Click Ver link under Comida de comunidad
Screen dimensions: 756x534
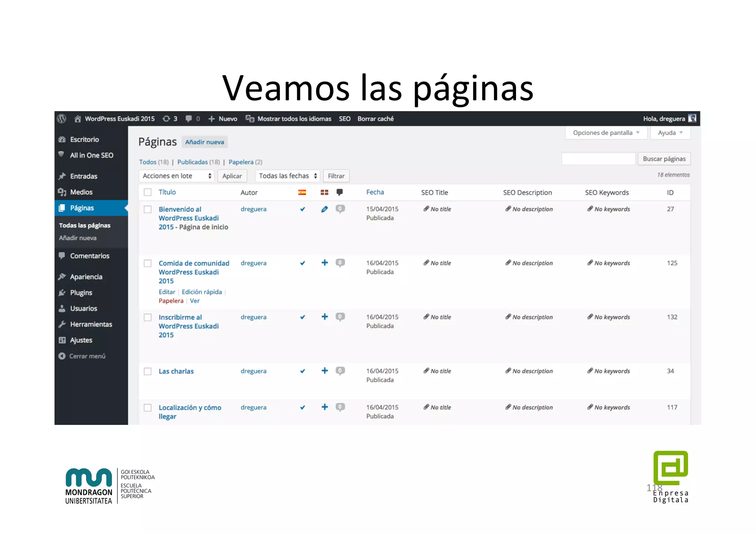pos(195,301)
